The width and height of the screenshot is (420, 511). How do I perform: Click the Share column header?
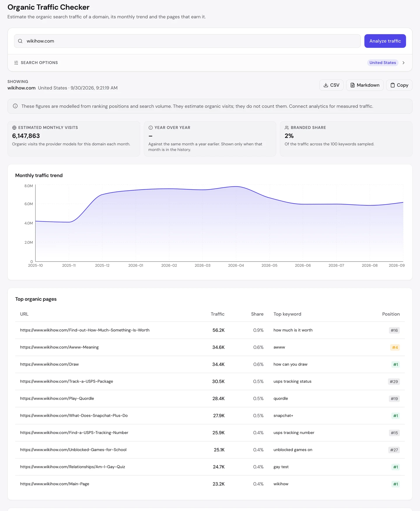coord(257,314)
